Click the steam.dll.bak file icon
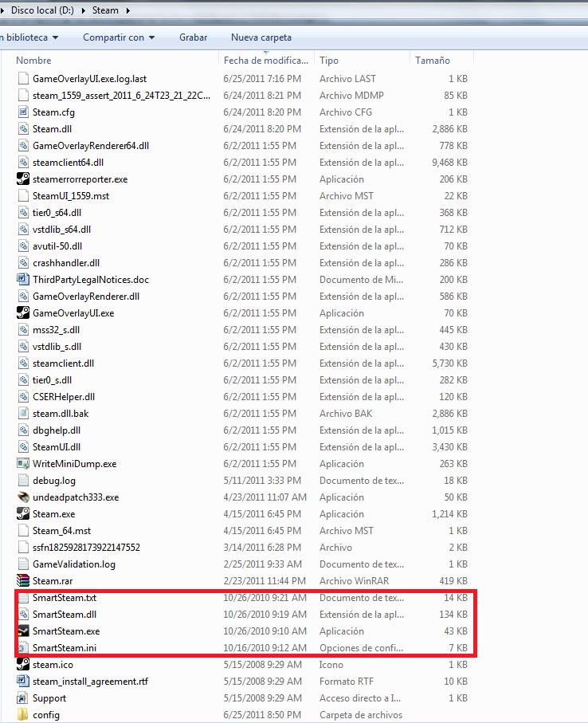Viewport: 588px width, 723px height. pyautogui.click(x=23, y=413)
